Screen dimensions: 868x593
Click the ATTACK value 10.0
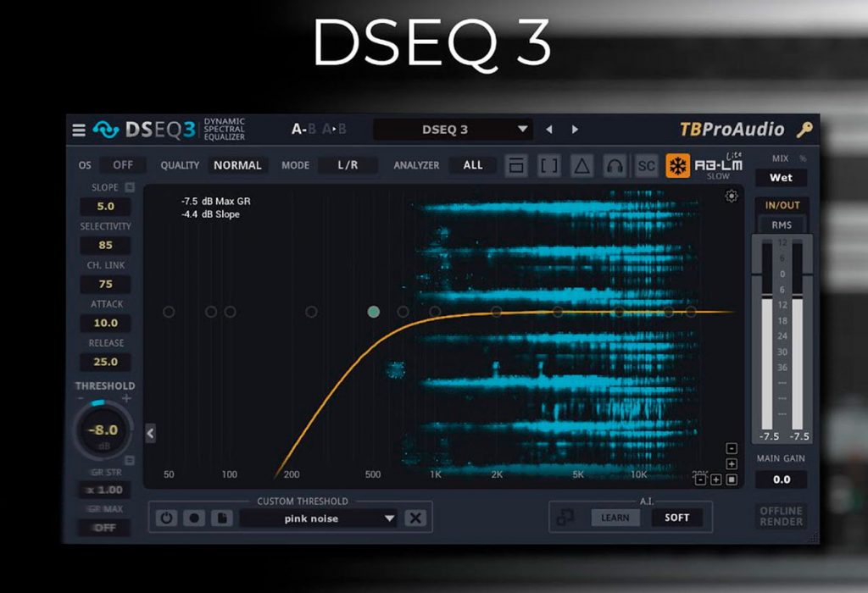(105, 323)
